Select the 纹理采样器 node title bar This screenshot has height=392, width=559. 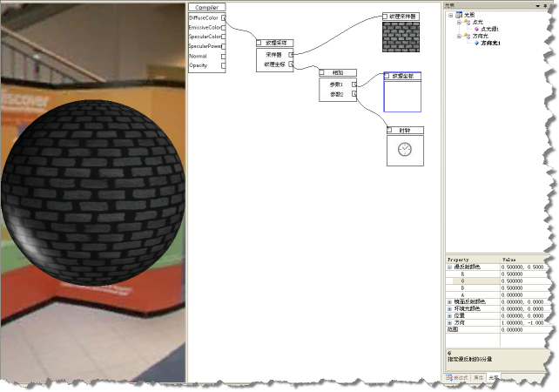tap(401, 17)
